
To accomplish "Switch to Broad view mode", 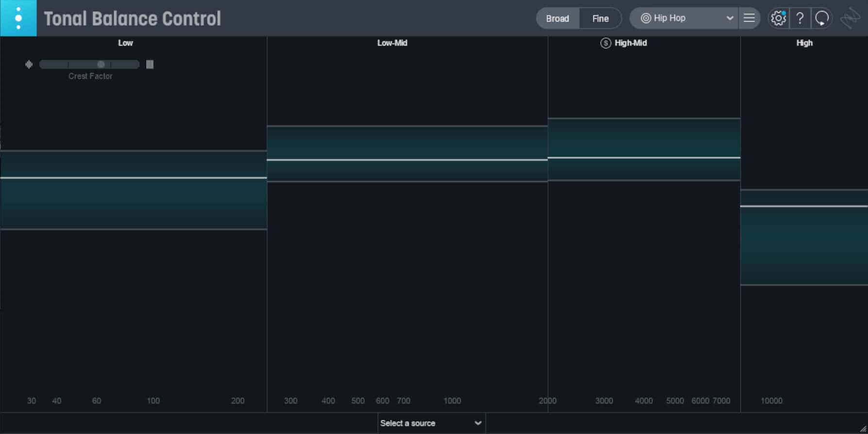I will [x=557, y=18].
